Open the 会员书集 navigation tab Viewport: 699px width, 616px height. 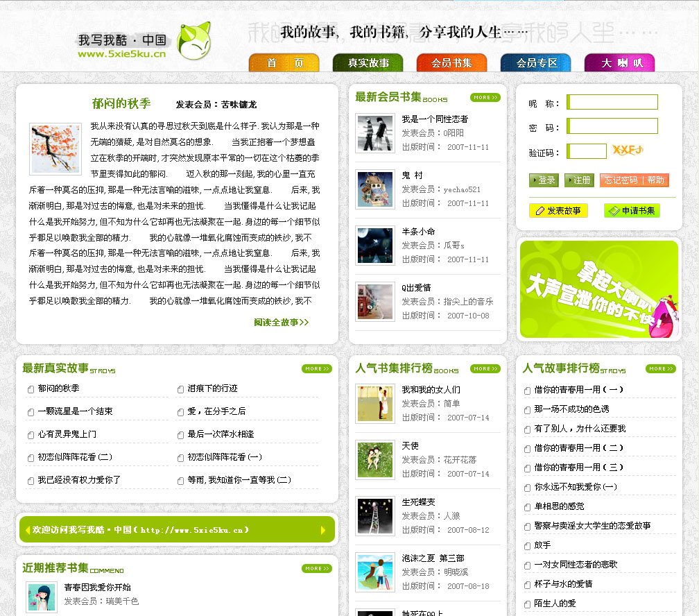451,63
